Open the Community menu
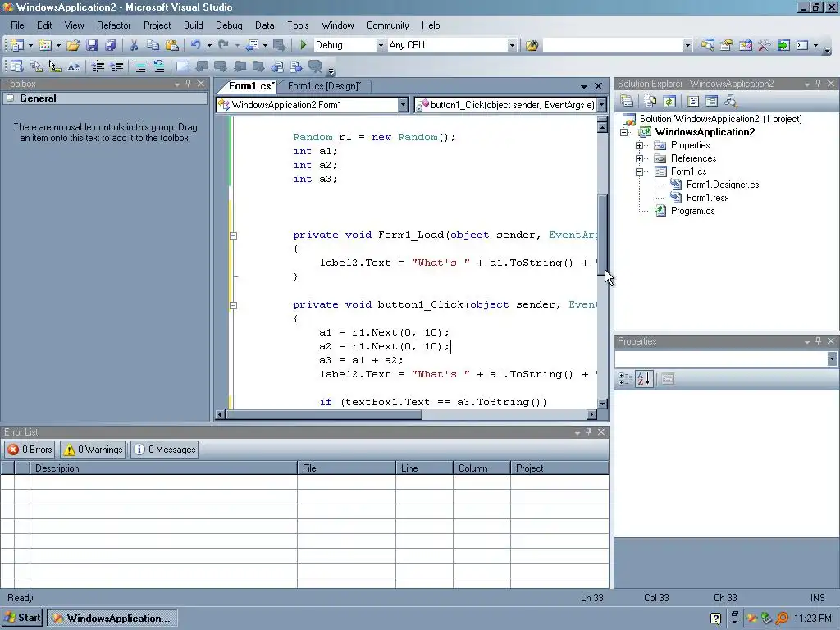This screenshot has height=630, width=840. [x=387, y=25]
